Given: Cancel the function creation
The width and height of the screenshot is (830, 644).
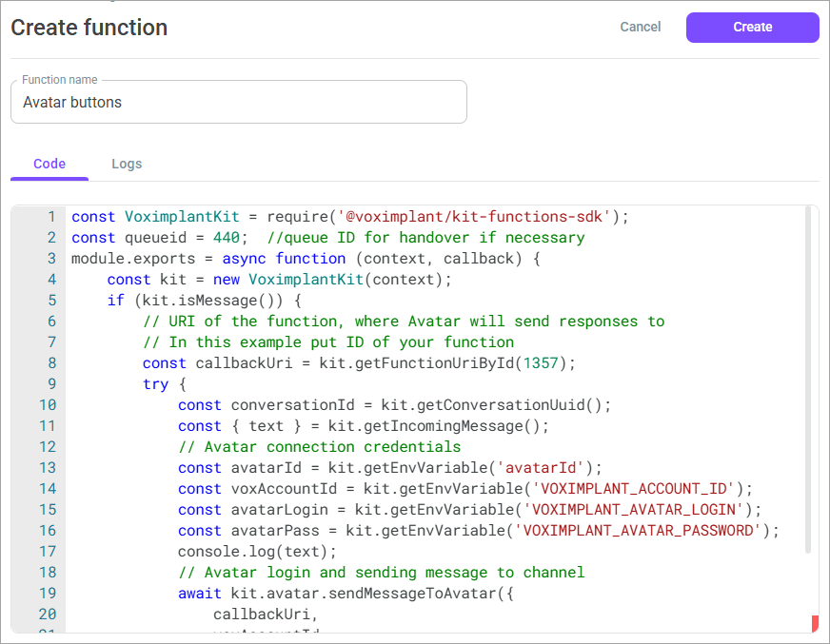Looking at the screenshot, I should click(x=640, y=27).
